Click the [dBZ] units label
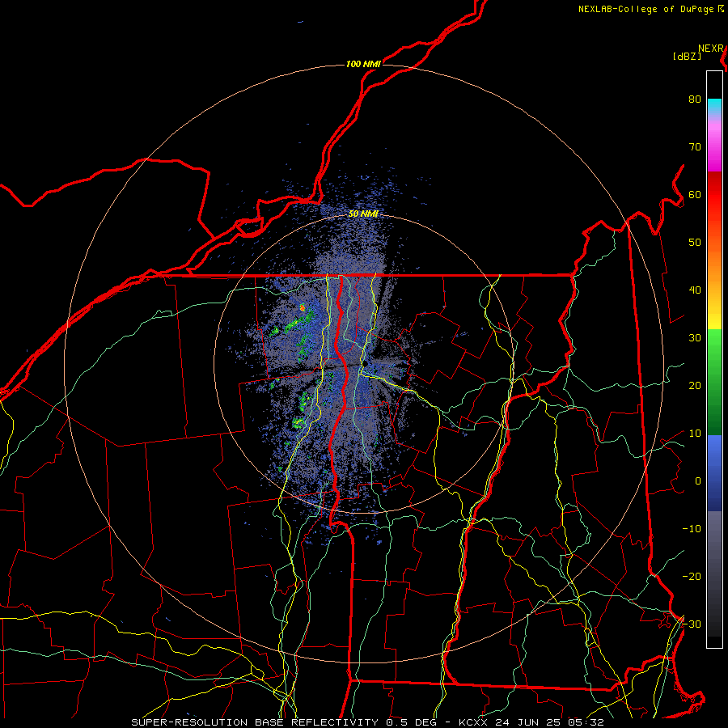Screen dimensions: 728x728 (x=687, y=56)
